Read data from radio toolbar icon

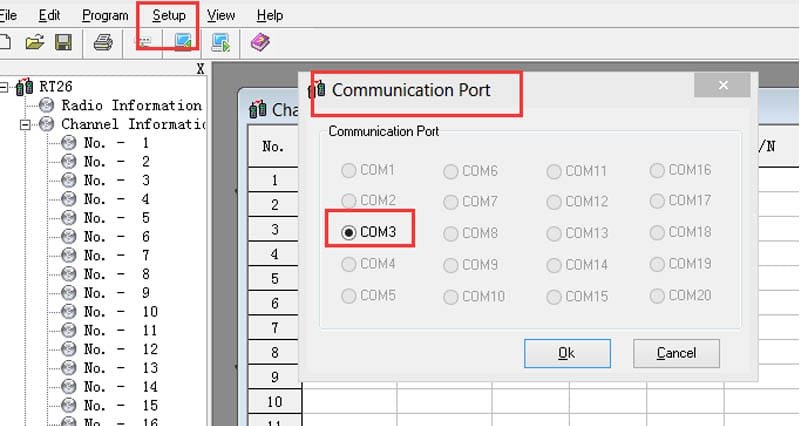coord(183,42)
